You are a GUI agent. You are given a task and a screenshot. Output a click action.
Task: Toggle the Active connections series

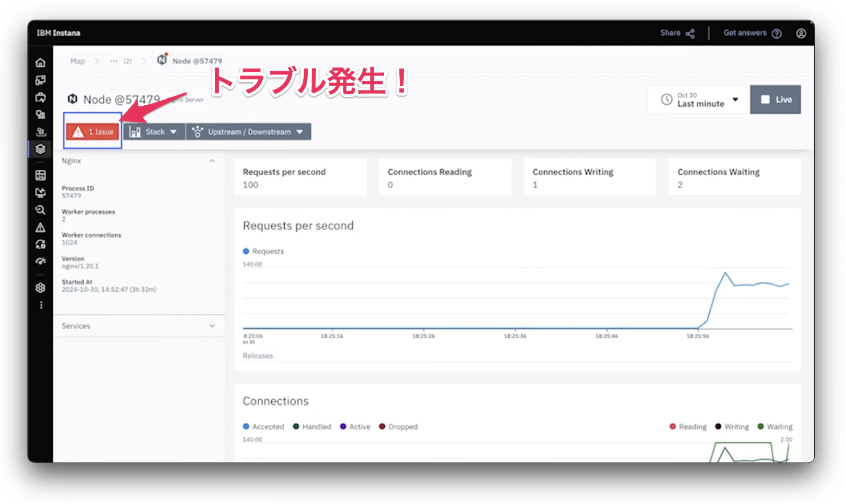(x=355, y=426)
